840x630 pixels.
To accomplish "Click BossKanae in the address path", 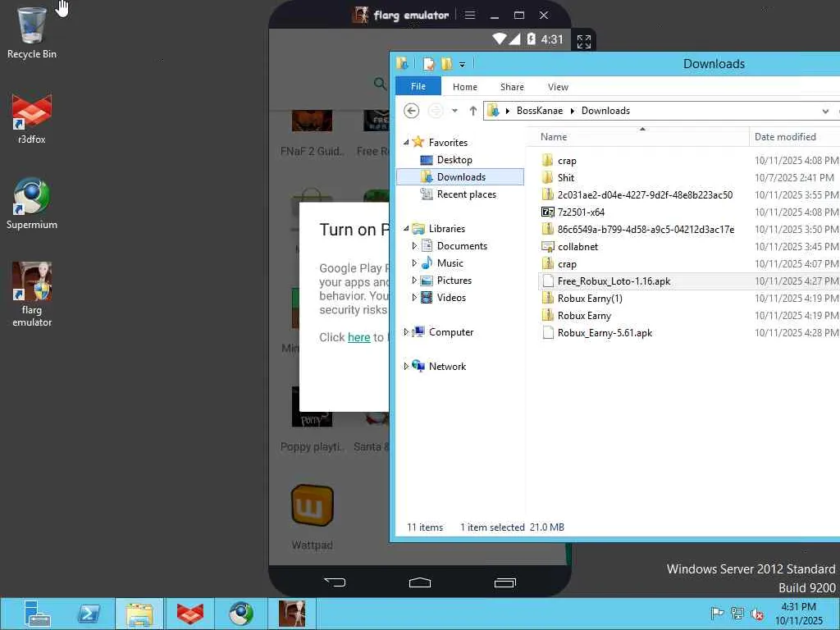I will click(540, 111).
